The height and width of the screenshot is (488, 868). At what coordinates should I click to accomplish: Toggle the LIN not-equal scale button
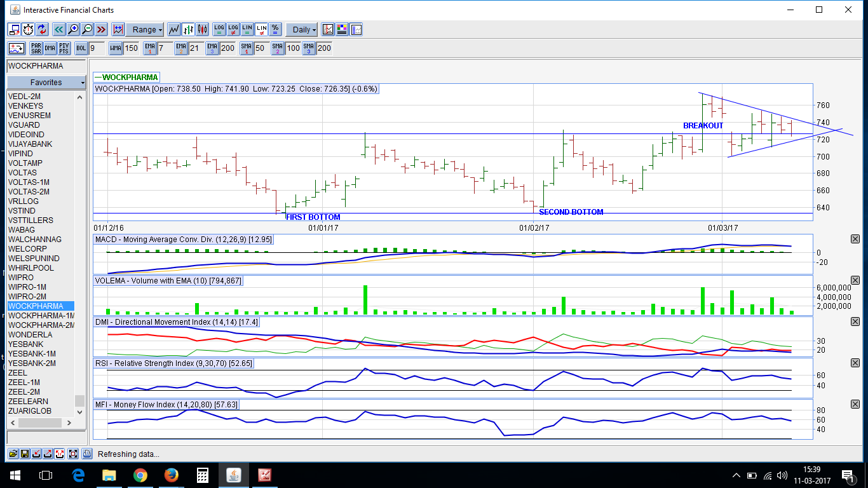click(261, 29)
